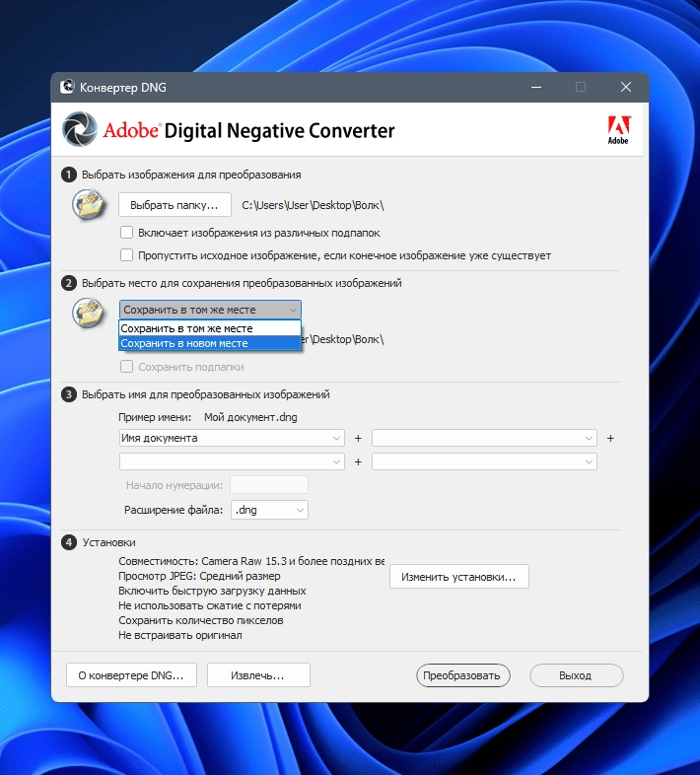Click source path C:\Users\User\Desktop\Волк\ text
The image size is (700, 775).
(313, 205)
